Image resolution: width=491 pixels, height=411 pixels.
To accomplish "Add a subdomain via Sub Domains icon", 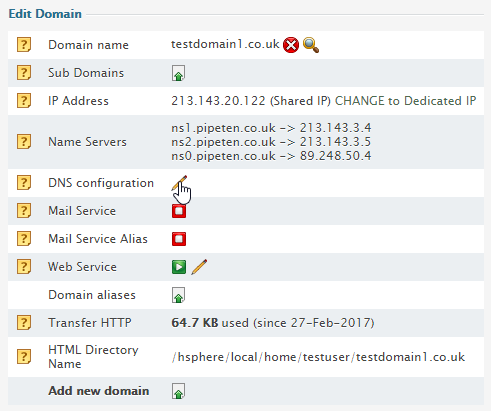I will [178, 73].
